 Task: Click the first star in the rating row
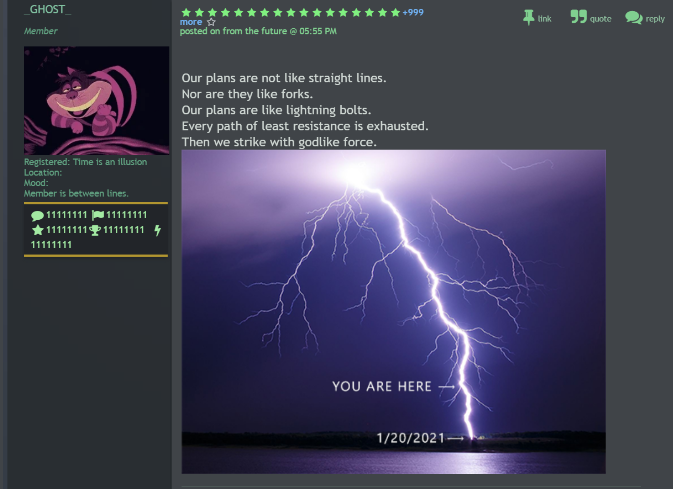(x=185, y=12)
